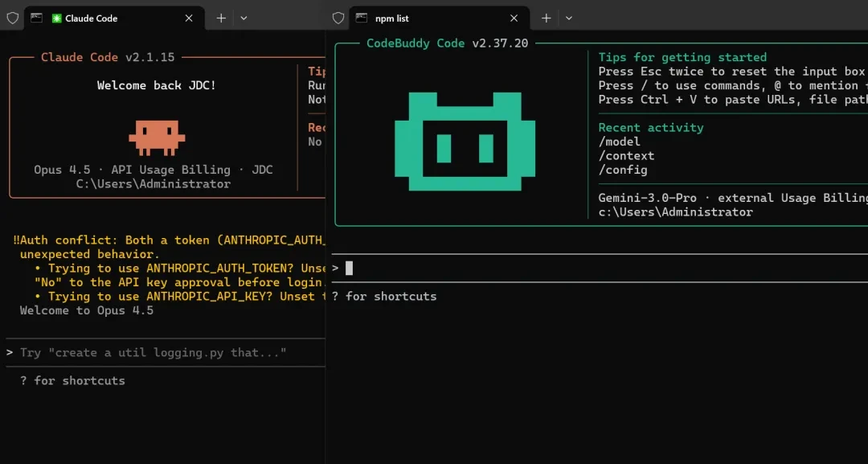Click 'Welcome to Opus 4.5' text
The width and height of the screenshot is (868, 464).
click(86, 310)
